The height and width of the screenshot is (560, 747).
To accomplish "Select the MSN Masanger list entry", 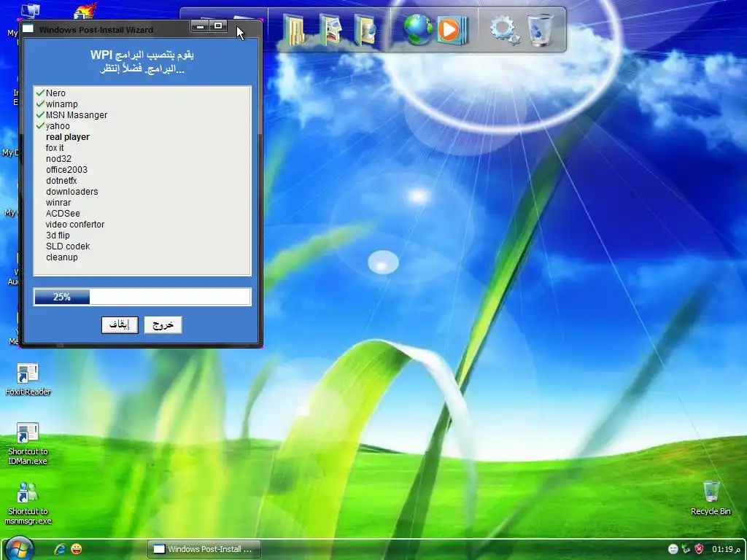I will tap(76, 115).
